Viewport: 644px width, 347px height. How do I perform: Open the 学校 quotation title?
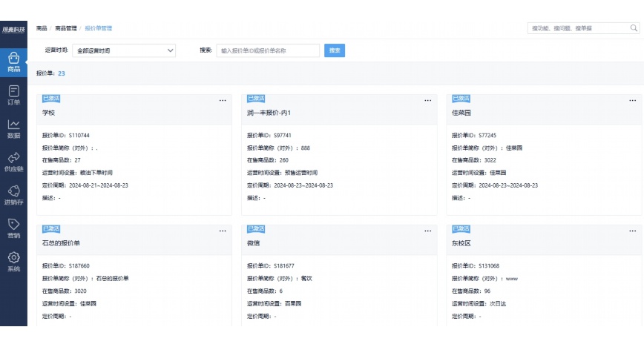pyautogui.click(x=48, y=113)
